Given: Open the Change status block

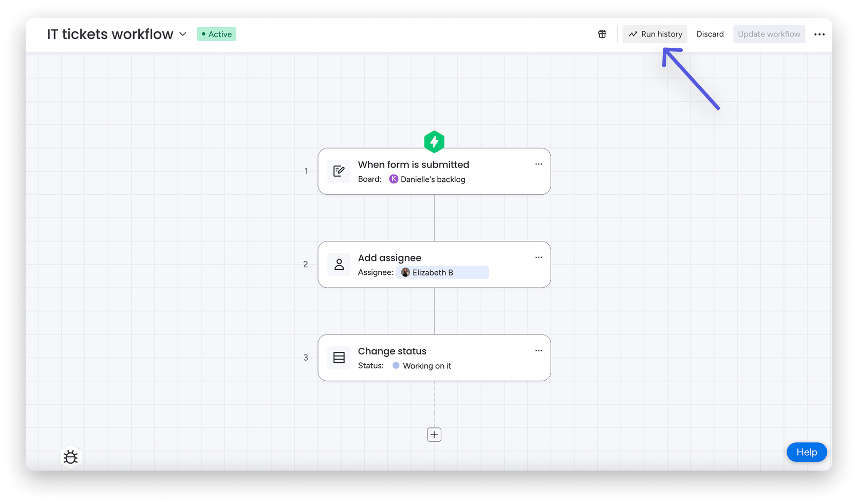Looking at the screenshot, I should [434, 358].
